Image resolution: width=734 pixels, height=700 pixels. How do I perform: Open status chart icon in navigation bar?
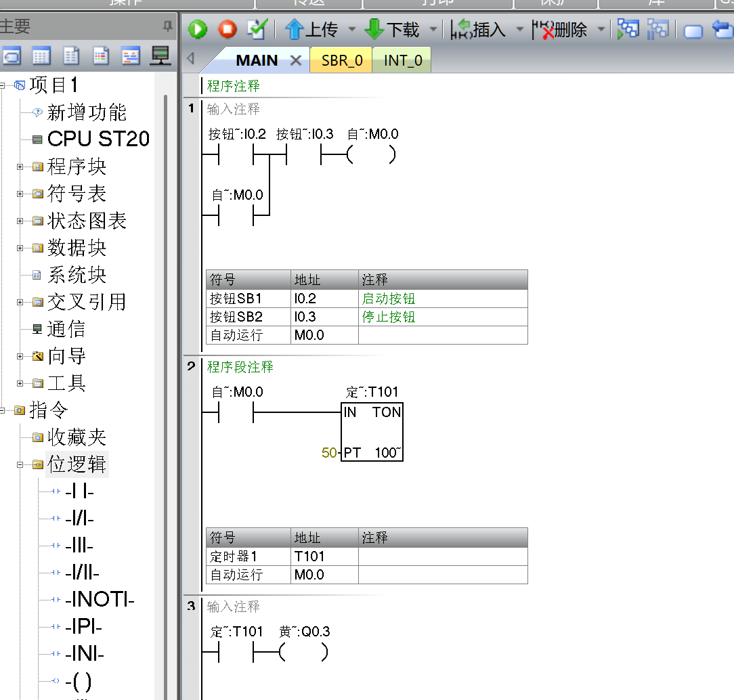click(x=41, y=56)
